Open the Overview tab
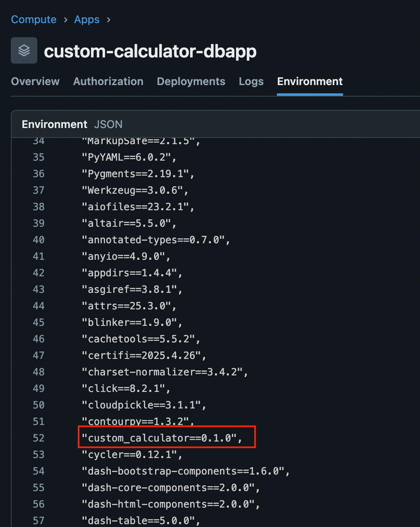This screenshot has width=420, height=527. pos(35,81)
